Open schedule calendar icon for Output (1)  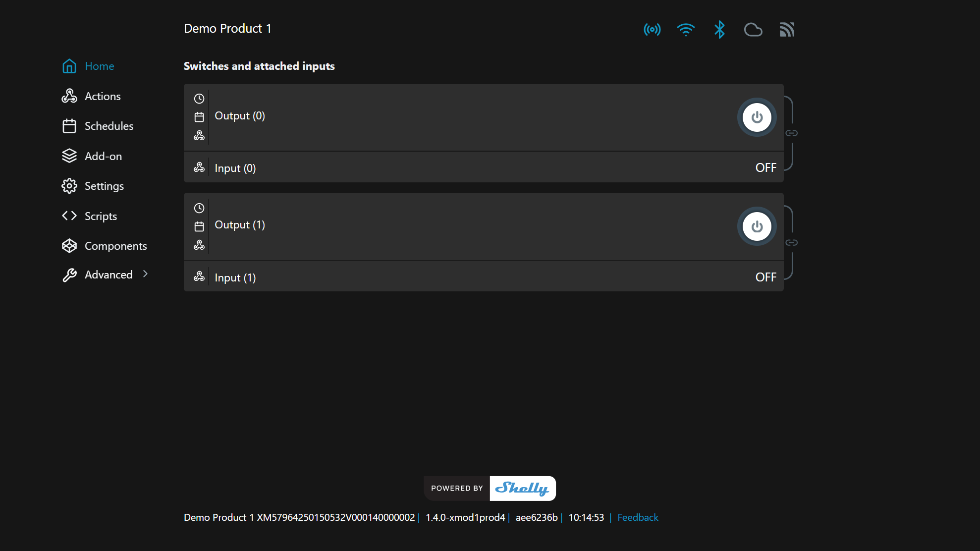tap(199, 226)
